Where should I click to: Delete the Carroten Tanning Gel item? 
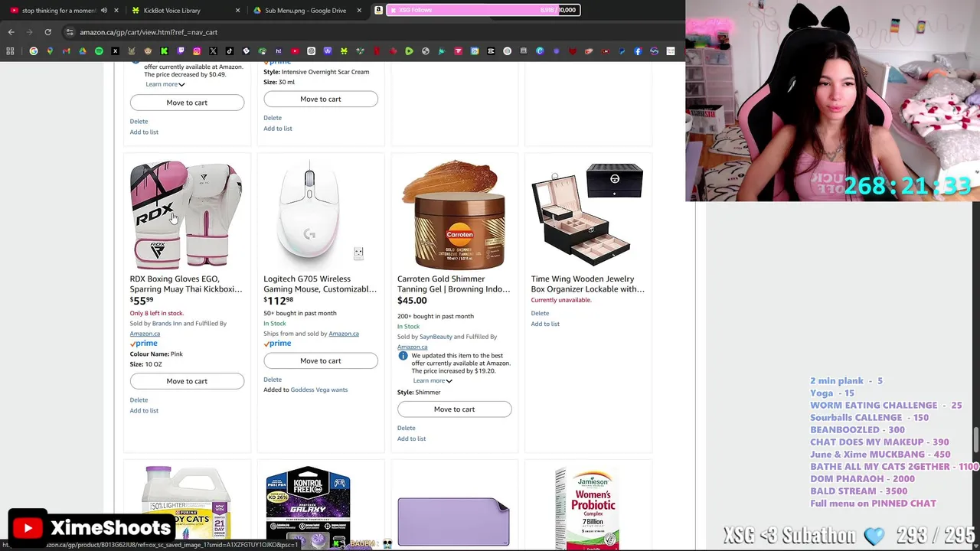click(407, 429)
